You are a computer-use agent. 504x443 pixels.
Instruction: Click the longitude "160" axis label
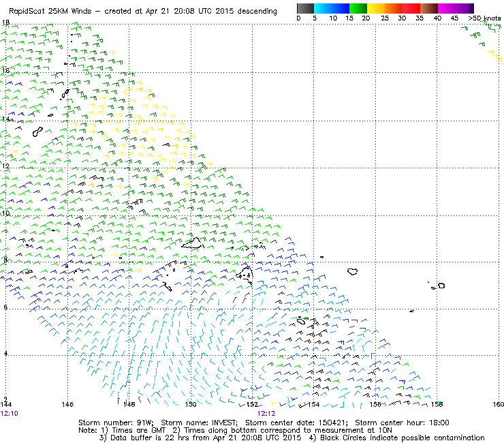tap(499, 404)
